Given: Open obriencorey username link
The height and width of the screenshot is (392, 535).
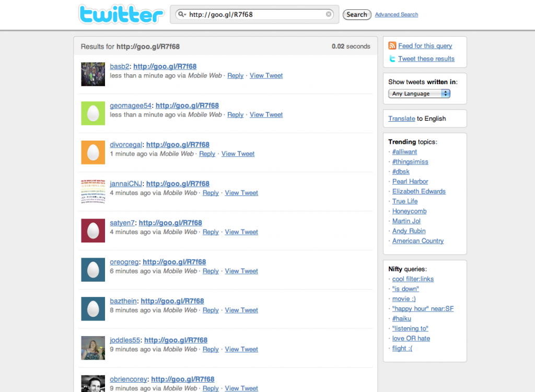Looking at the screenshot, I should (x=129, y=379).
